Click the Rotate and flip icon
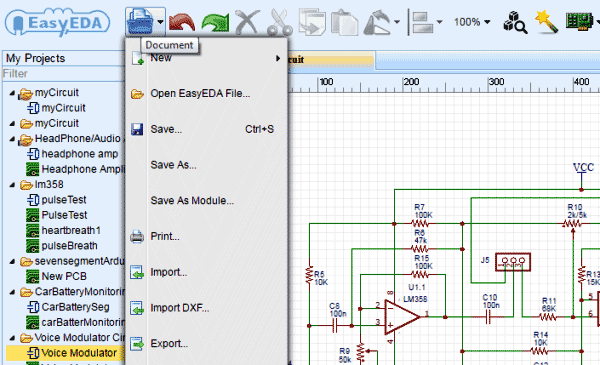600x365 pixels. click(x=377, y=22)
